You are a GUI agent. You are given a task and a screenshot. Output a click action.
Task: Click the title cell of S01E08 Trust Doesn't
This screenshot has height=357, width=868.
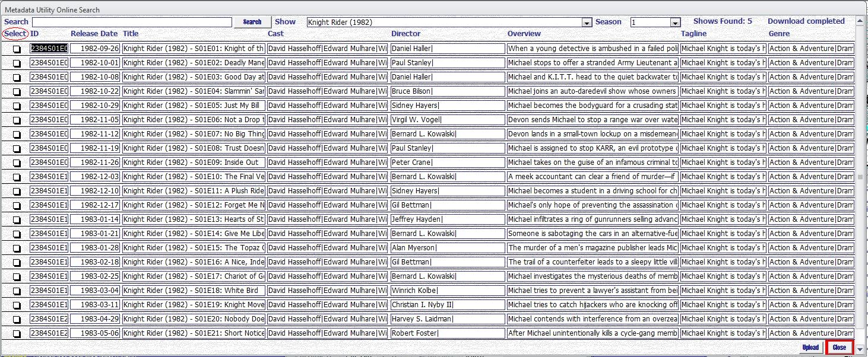(x=194, y=148)
